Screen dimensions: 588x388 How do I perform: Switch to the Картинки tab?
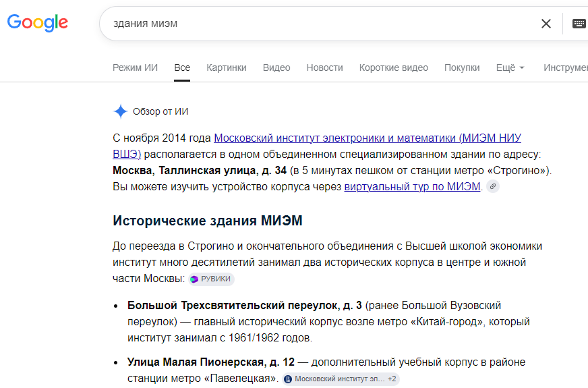pyautogui.click(x=226, y=68)
